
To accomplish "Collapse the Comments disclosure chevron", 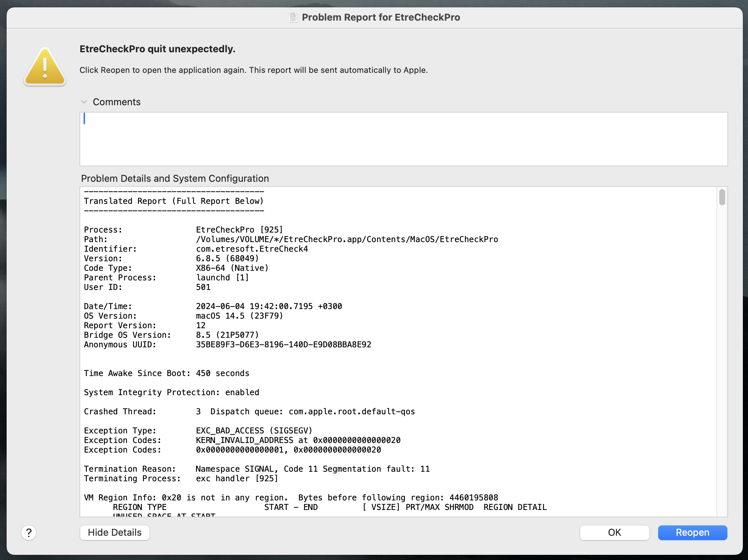I will pos(84,102).
